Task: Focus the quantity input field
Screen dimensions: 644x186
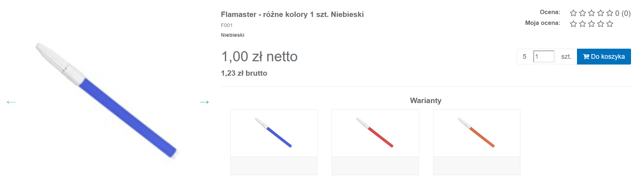Action: (544, 57)
